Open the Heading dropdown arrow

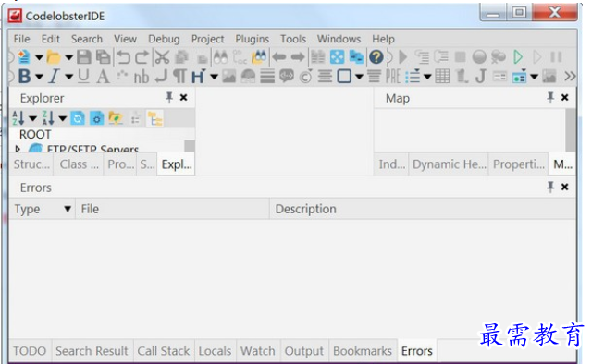pyautogui.click(x=214, y=77)
